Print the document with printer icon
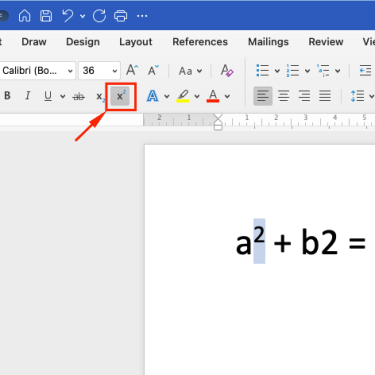Screen dimensions: 375x375 click(x=121, y=16)
